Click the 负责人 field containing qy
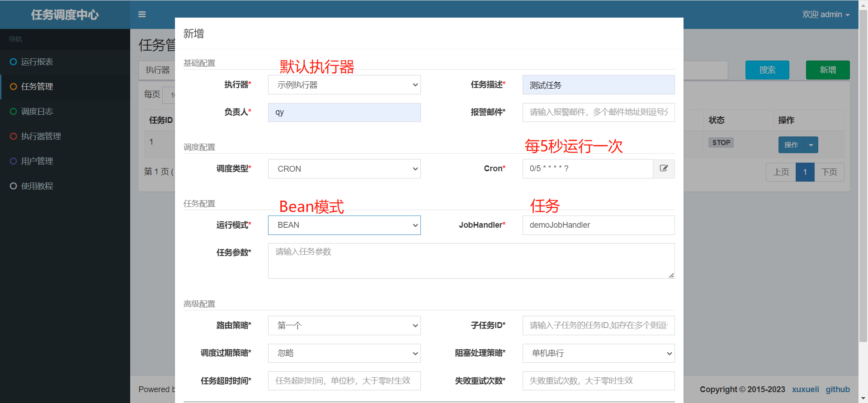The image size is (868, 403). click(x=344, y=112)
